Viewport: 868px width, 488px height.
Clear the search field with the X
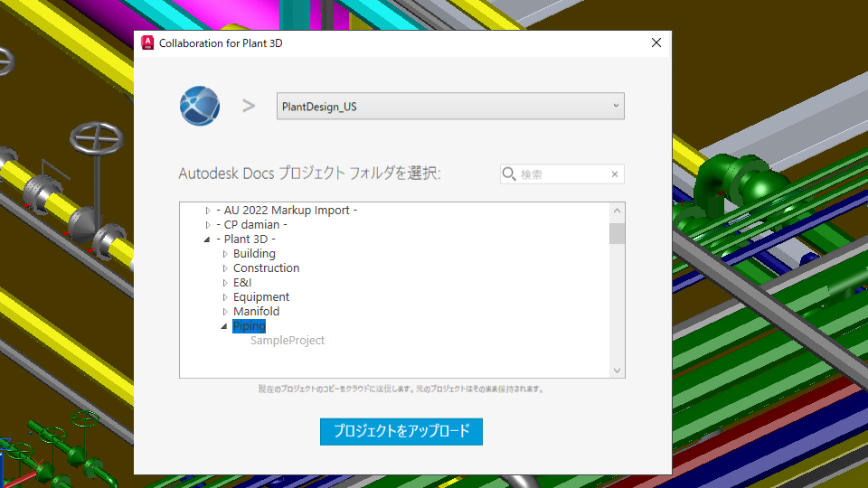(x=615, y=174)
